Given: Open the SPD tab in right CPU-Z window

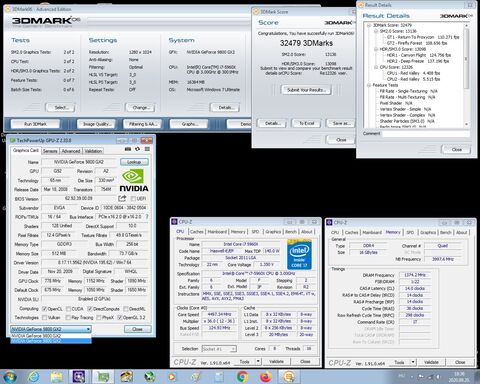Looking at the screenshot, I should point(410,232).
